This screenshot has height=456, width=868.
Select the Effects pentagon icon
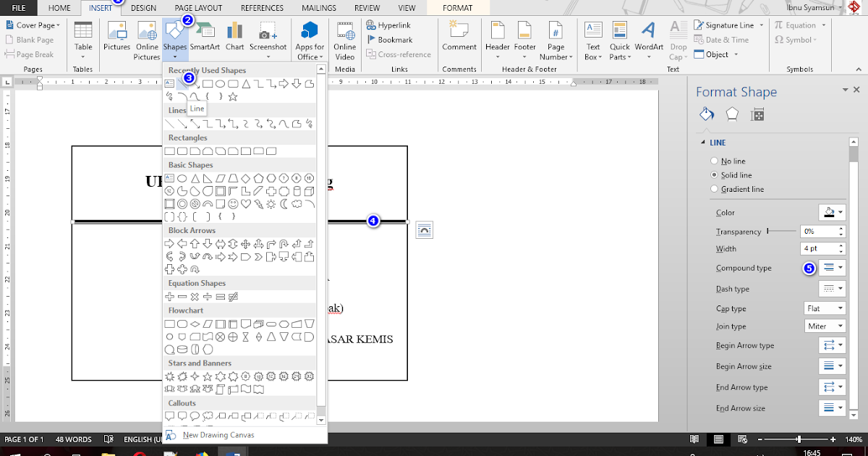[x=732, y=114]
